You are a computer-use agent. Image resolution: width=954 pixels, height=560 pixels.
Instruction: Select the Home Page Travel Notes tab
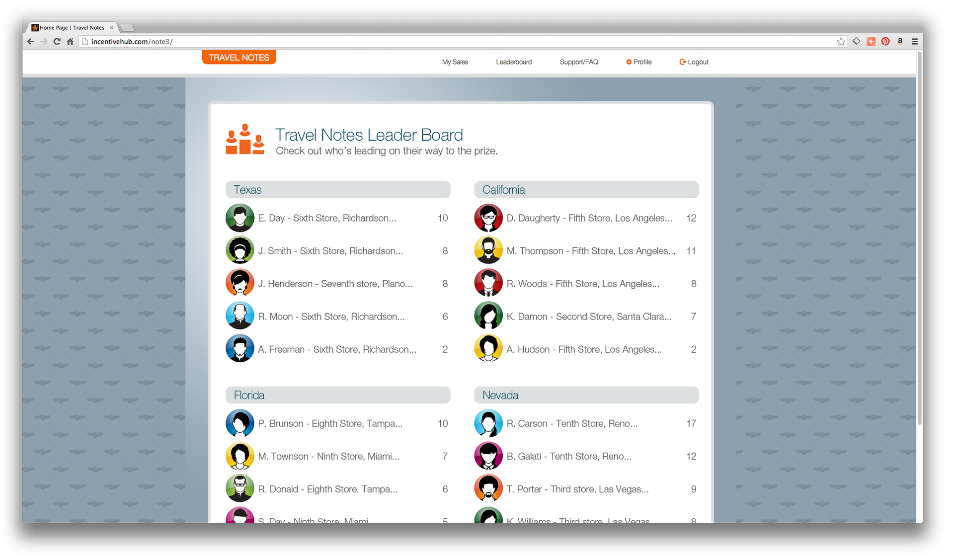coord(73,28)
